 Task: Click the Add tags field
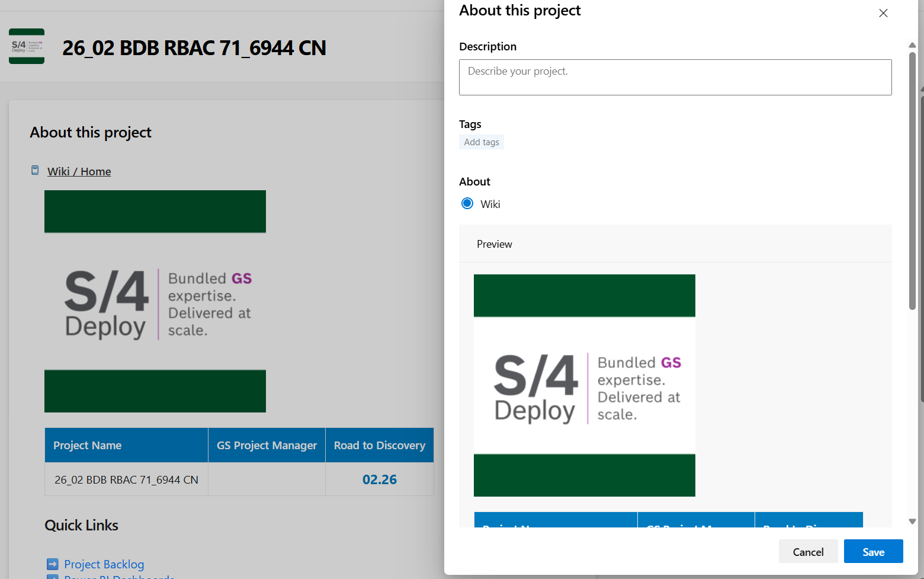click(x=482, y=142)
